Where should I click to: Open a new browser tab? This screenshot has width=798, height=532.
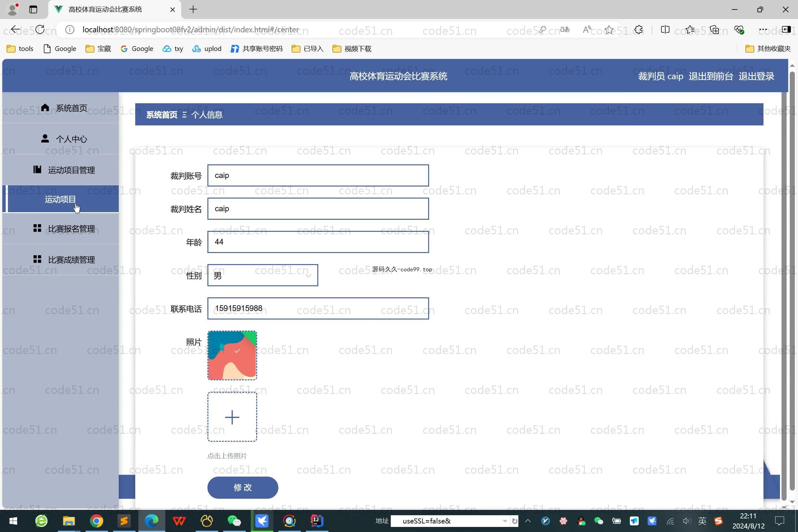pos(193,9)
